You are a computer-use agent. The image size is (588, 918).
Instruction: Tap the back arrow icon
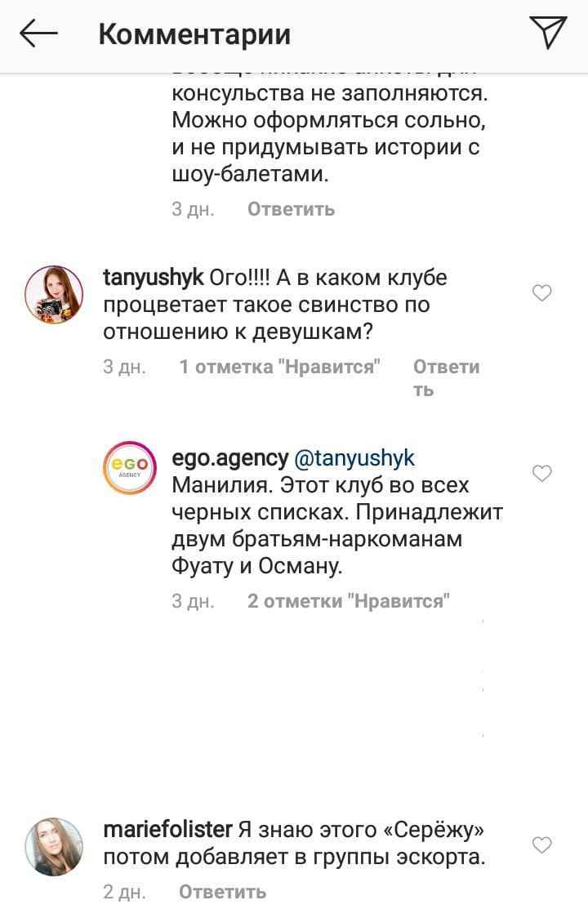[38, 33]
